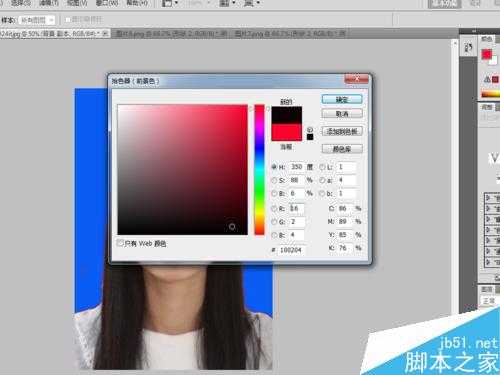Open the 选择(S) menu
The image size is (500, 375).
coord(21,3)
